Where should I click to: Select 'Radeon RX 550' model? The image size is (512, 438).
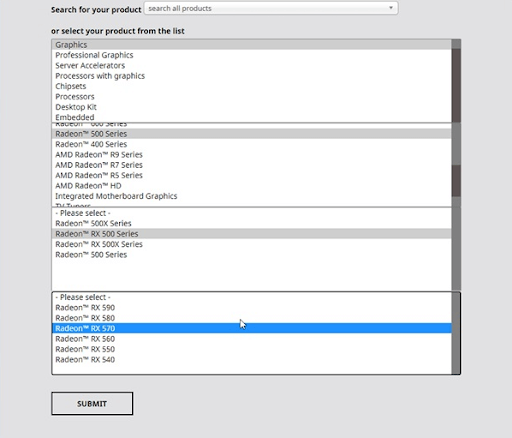click(252, 349)
